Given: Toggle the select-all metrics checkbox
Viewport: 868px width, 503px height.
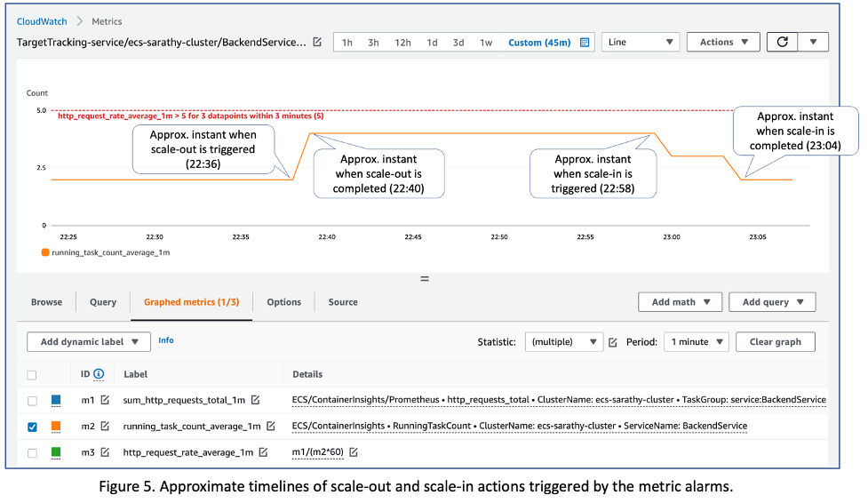Looking at the screenshot, I should point(32,375).
